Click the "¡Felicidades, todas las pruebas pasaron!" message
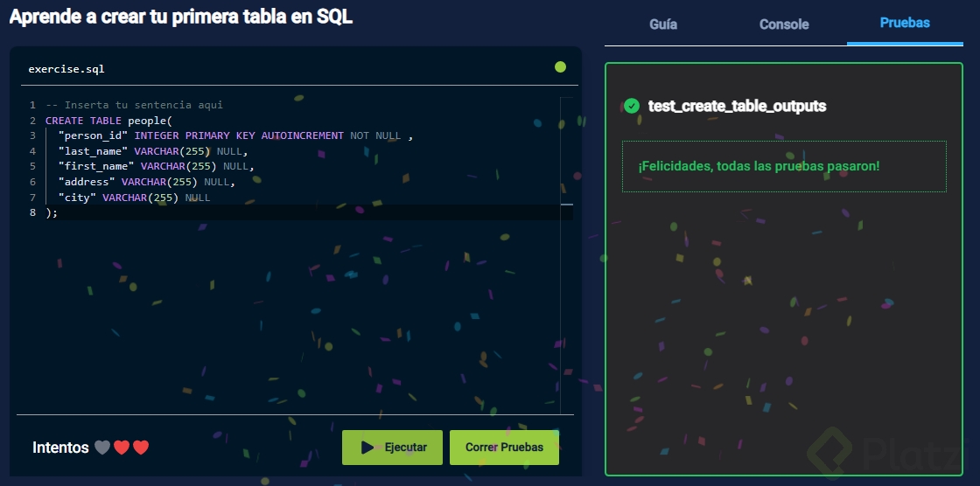Screen dimensions: 980x486 point(759,166)
